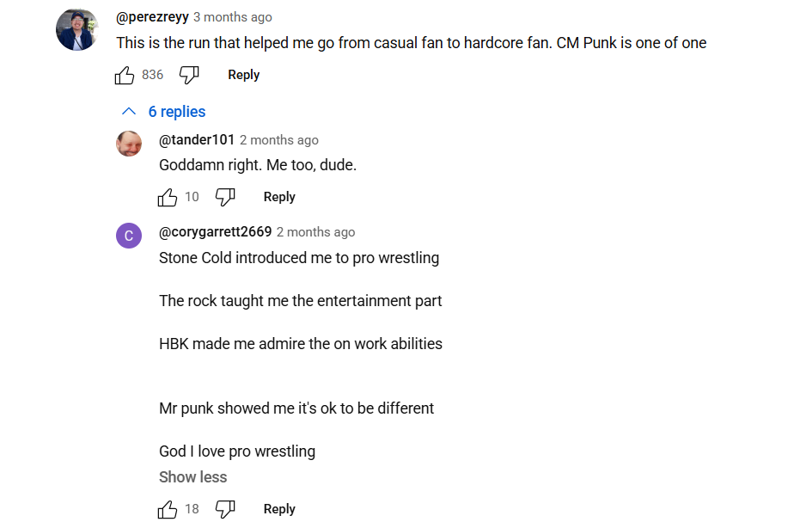Open the @corygarrett2669 username link
The height and width of the screenshot is (528, 812).
216,231
